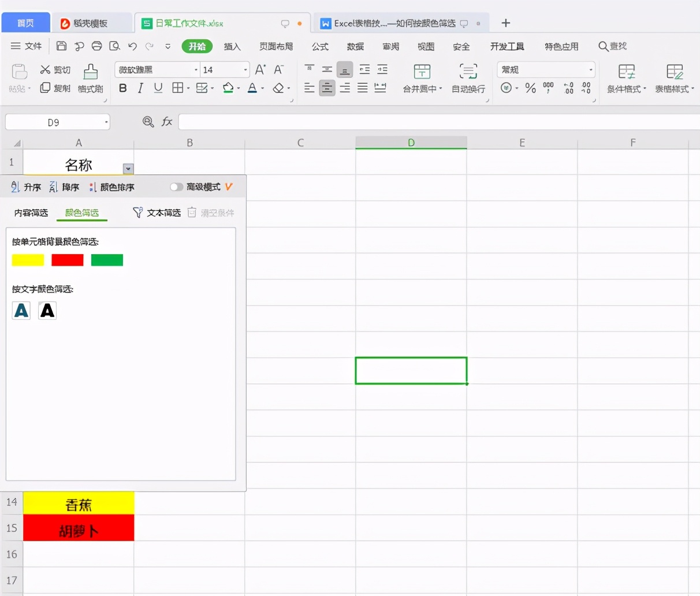Filter by yellow background swatch

tap(28, 260)
